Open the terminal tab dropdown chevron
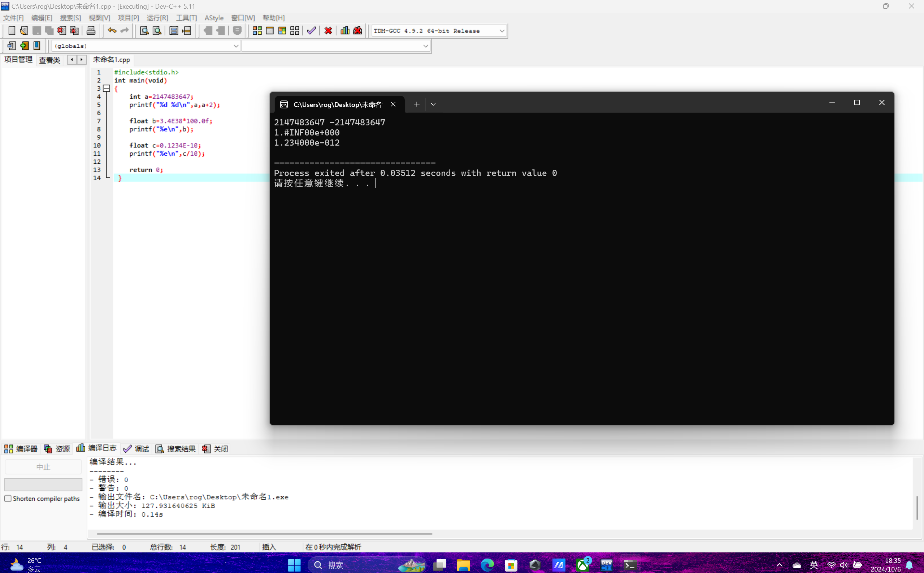924x573 pixels. (x=433, y=104)
